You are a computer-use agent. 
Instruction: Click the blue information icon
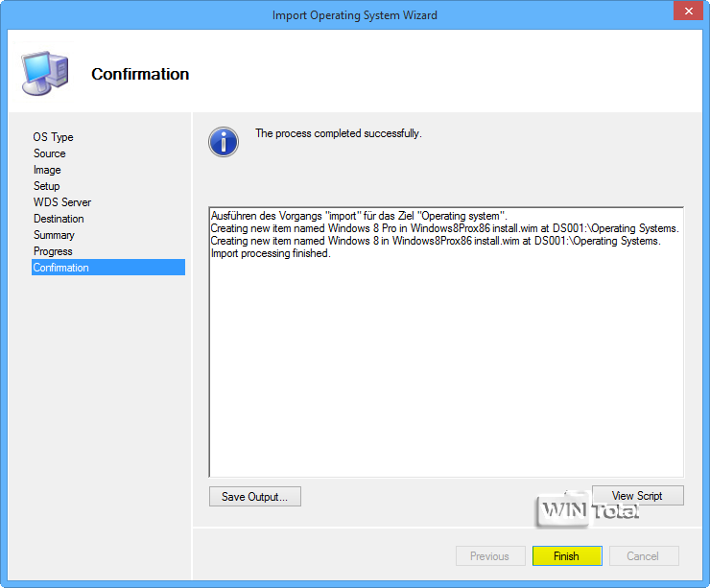224,142
